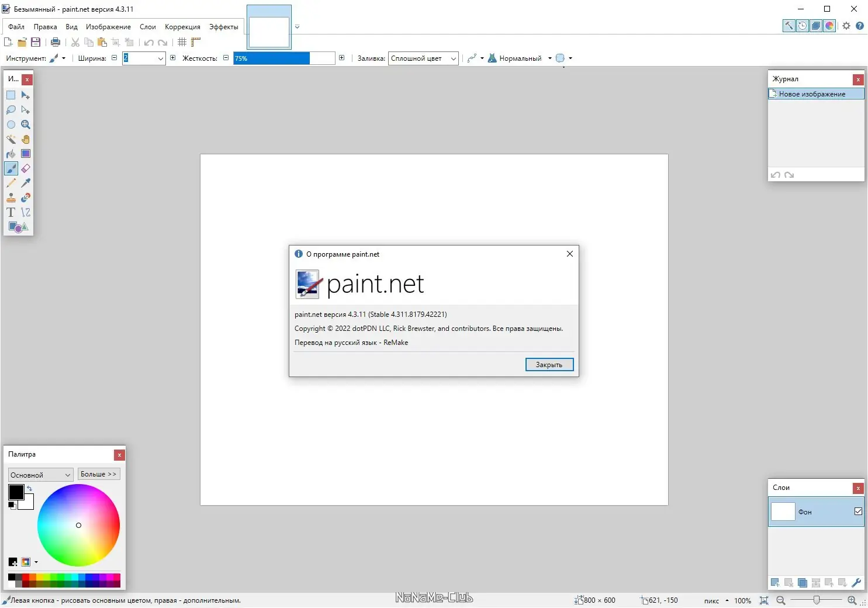Select the Eraser tool
This screenshot has width=868, height=608.
point(26,168)
